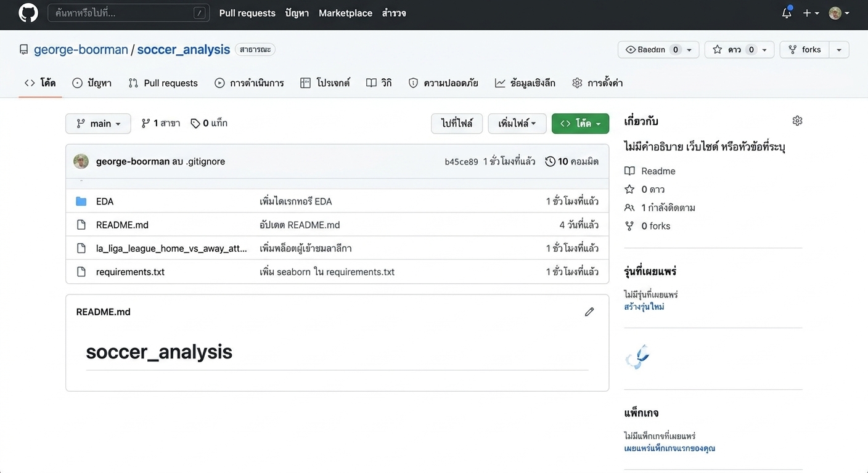This screenshot has width=868, height=473.
Task: Click the สร้างรุ่นใหม่ link
Action: click(x=644, y=307)
